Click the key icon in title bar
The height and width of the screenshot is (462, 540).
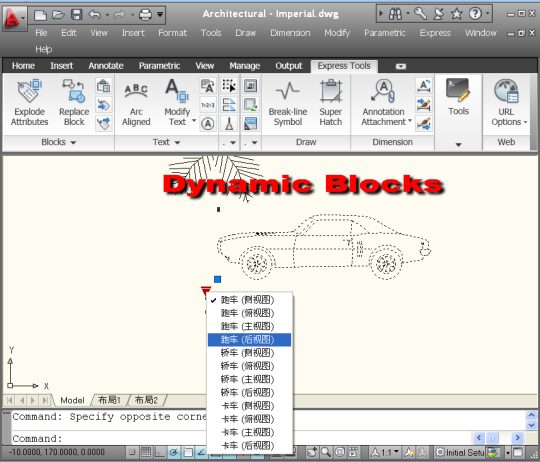(420, 14)
